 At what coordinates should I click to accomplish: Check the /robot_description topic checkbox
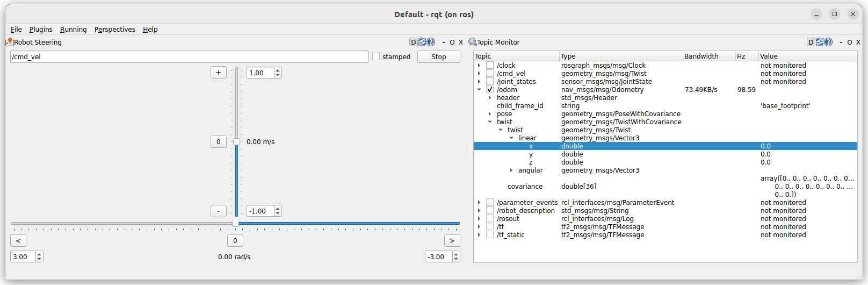coord(490,211)
